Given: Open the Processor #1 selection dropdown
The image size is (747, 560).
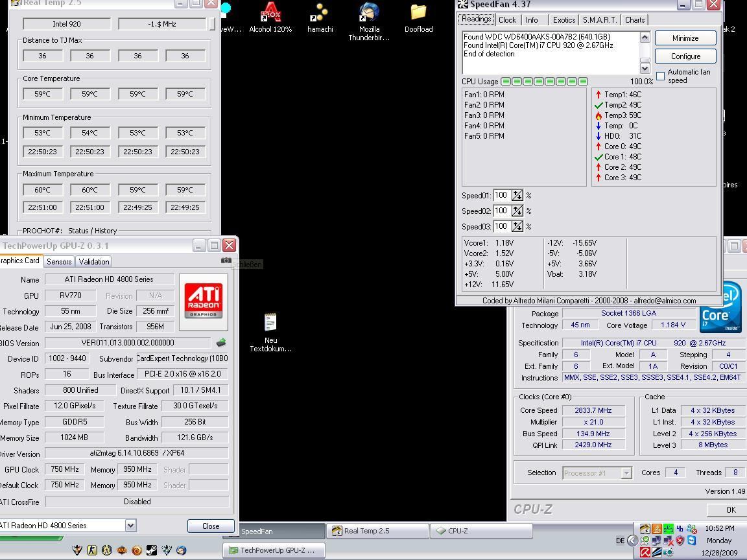Looking at the screenshot, I should (626, 473).
